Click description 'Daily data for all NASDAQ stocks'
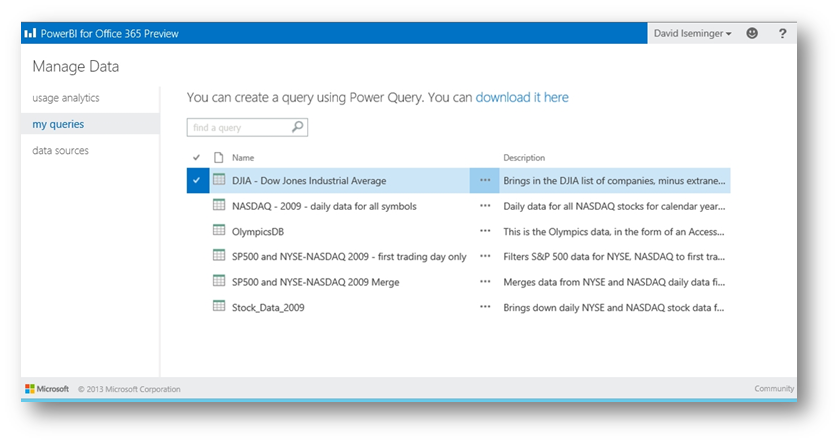Image resolution: width=839 pixels, height=444 pixels. pyautogui.click(x=614, y=206)
